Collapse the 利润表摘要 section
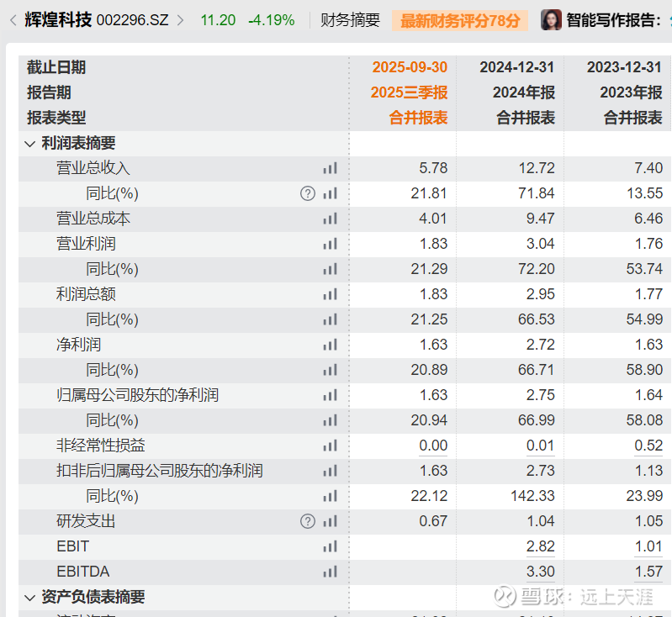Image resolution: width=672 pixels, height=617 pixels. pos(30,144)
